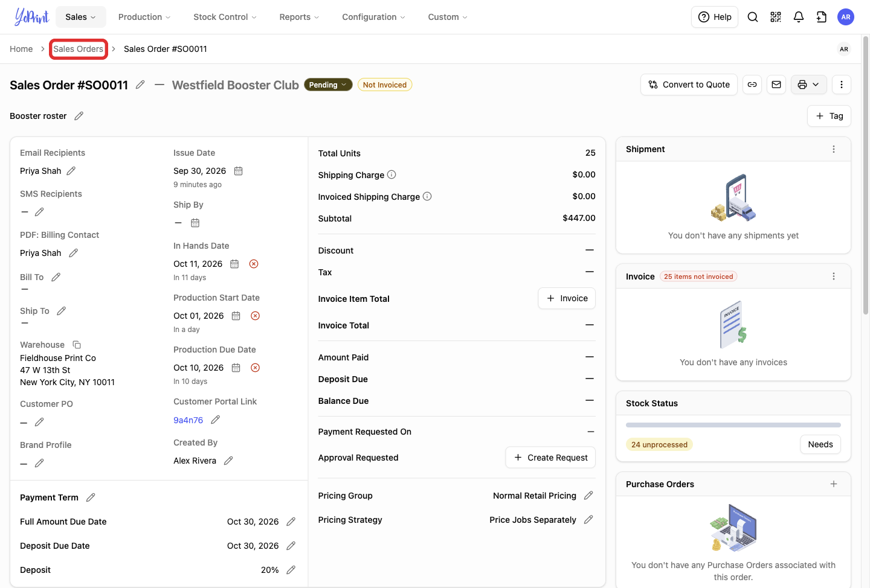
Task: Create an invoice with Invoice button
Action: tap(567, 298)
